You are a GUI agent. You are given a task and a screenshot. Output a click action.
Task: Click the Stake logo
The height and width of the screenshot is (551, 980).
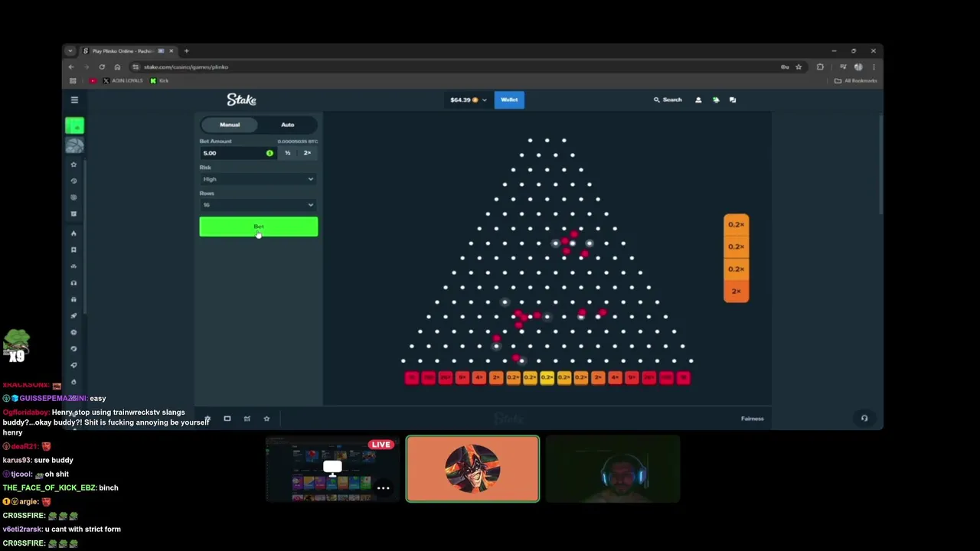pyautogui.click(x=241, y=99)
